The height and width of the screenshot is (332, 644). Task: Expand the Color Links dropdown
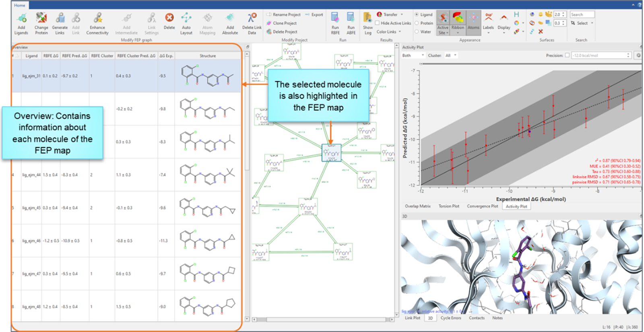pos(389,32)
